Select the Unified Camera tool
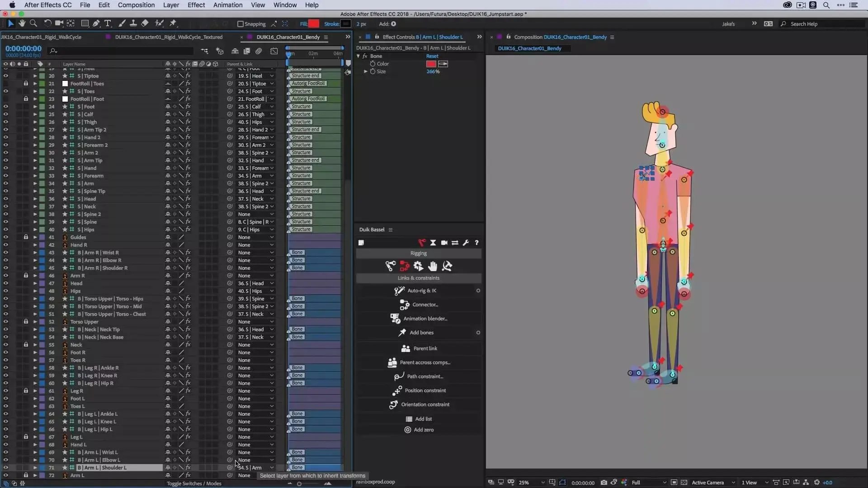This screenshot has height=488, width=868. point(59,23)
